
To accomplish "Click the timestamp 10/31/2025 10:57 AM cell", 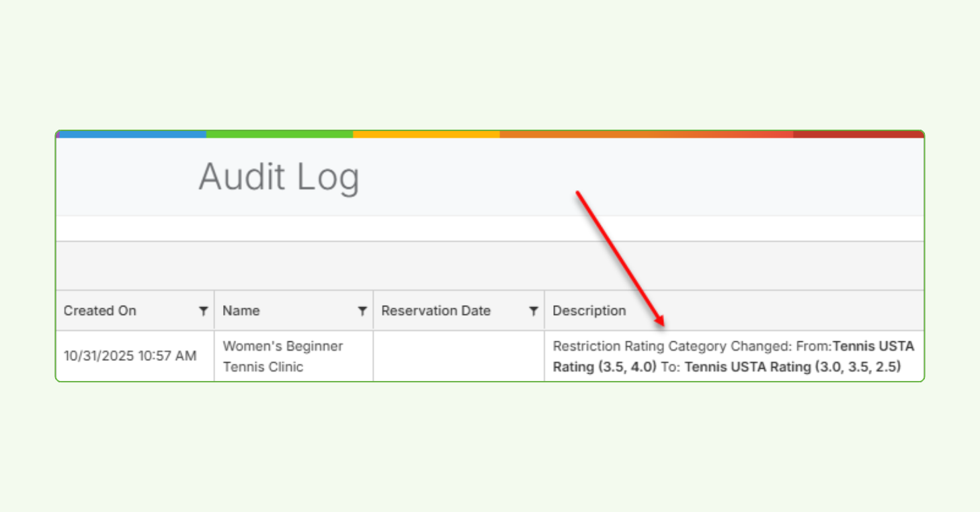I will (131, 356).
